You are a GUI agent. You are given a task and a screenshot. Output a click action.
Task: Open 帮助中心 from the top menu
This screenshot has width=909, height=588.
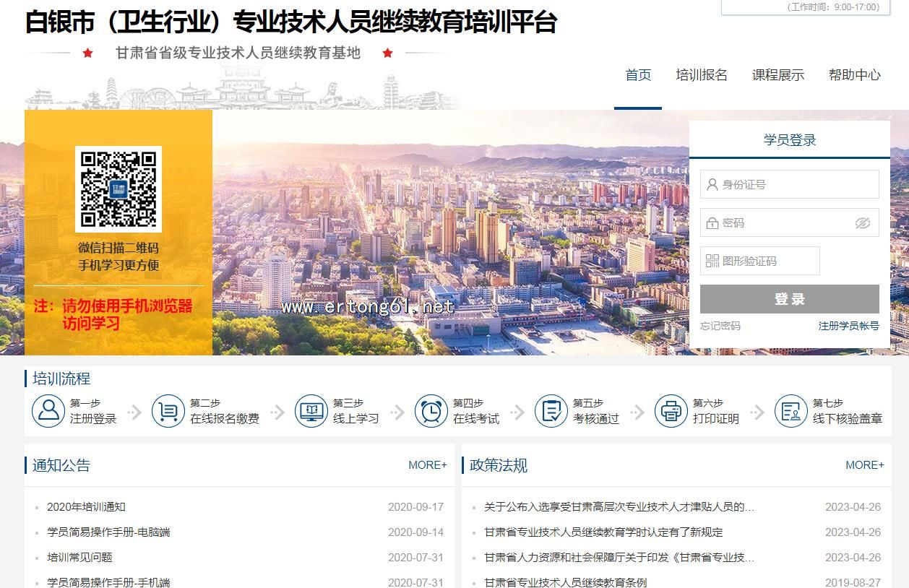854,75
